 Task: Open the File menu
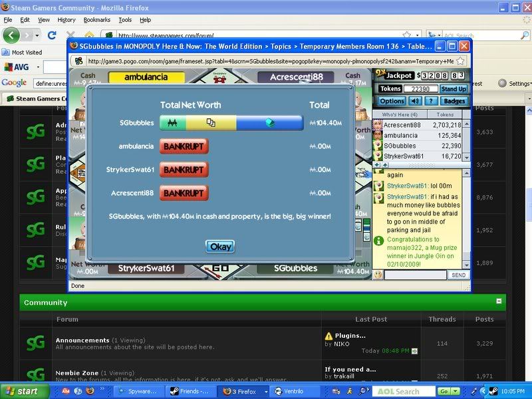click(x=8, y=20)
